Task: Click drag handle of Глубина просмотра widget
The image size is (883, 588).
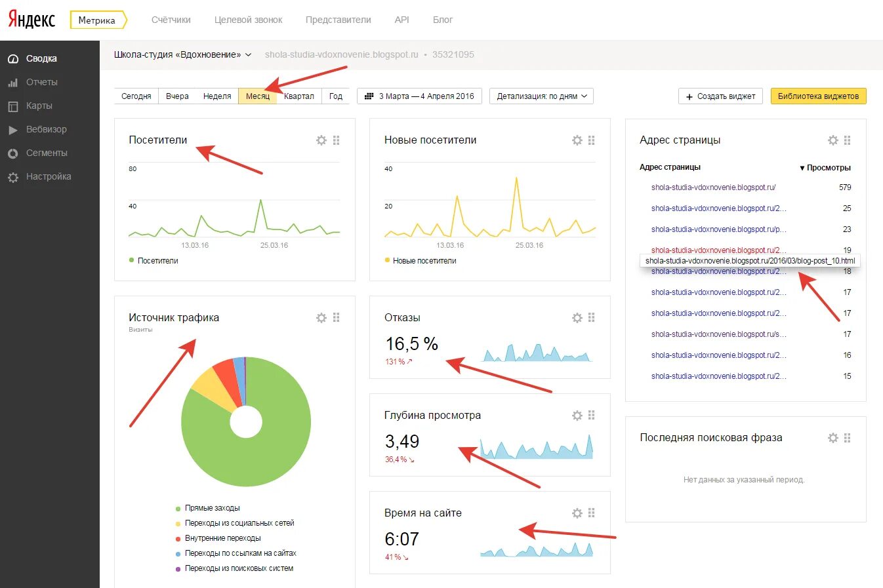Action: 592,416
